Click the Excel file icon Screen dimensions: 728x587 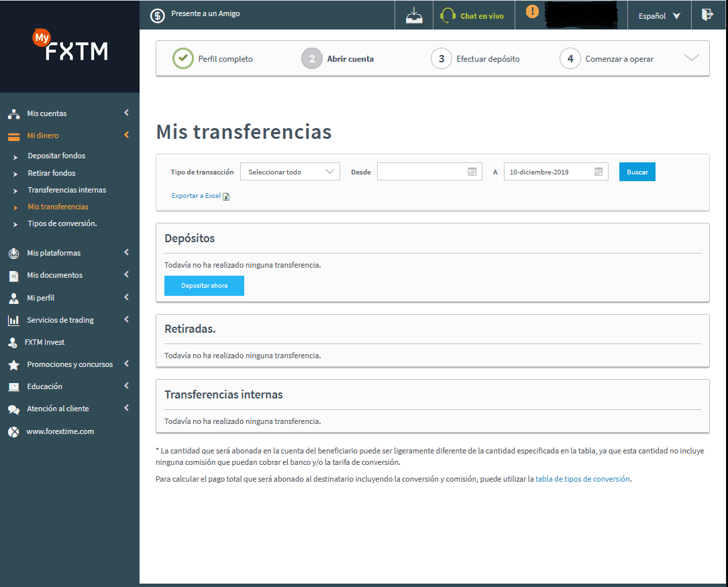[x=226, y=197]
